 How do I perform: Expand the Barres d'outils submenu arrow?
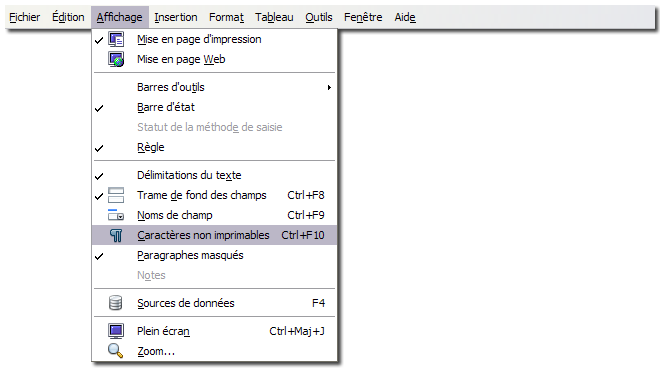pos(329,88)
